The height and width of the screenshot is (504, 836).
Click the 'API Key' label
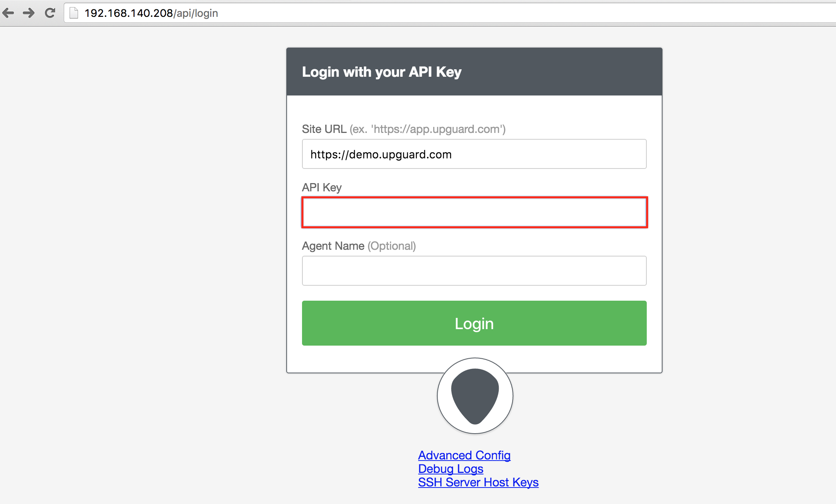click(322, 187)
